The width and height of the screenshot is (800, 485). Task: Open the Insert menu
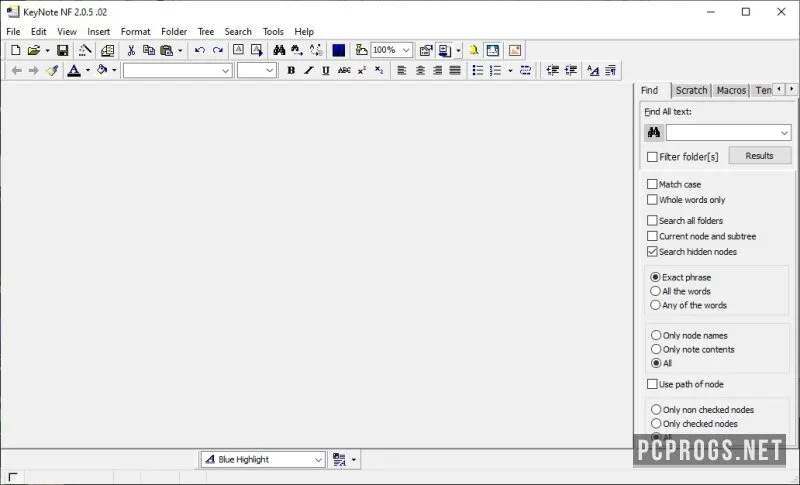click(x=98, y=32)
